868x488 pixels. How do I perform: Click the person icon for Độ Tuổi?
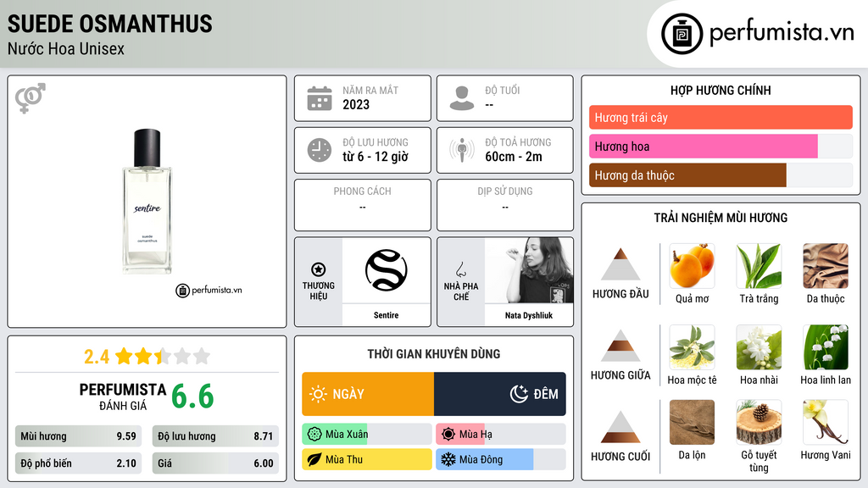[x=462, y=98]
